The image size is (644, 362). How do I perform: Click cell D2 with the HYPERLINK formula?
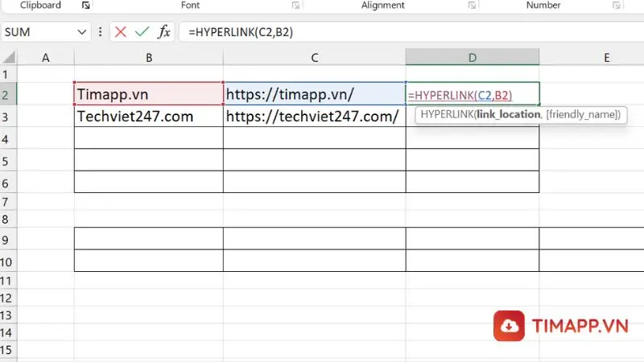473,94
